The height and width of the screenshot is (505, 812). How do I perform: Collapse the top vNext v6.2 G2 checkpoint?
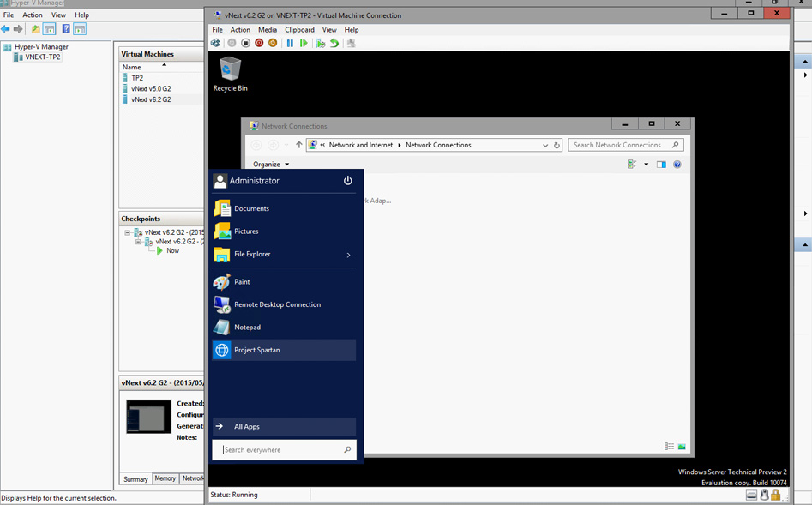pos(128,232)
